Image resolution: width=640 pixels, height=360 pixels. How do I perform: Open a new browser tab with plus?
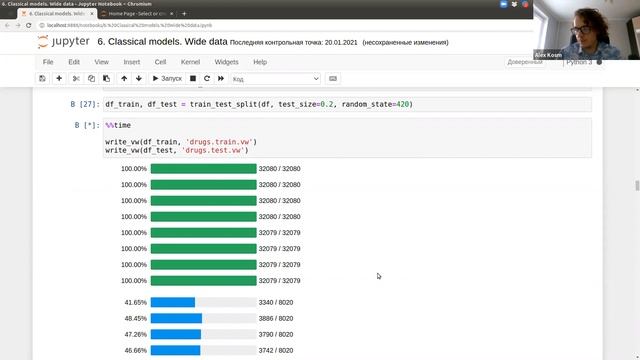click(x=184, y=13)
